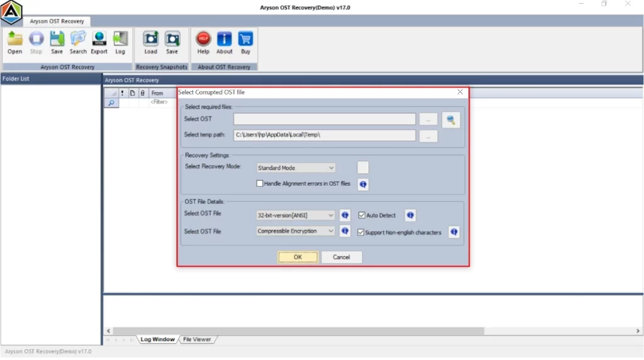Click Save in Recovery Snapshots group
644x360 pixels.
172,39
